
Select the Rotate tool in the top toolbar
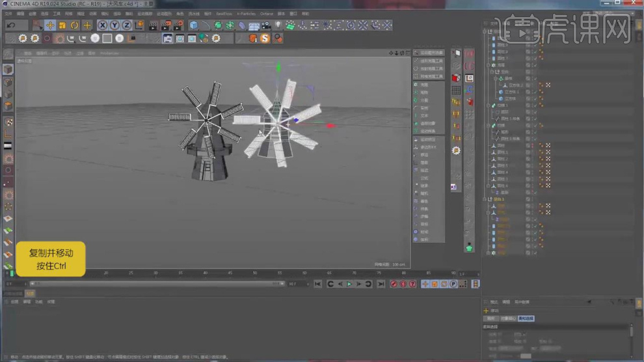click(x=75, y=25)
